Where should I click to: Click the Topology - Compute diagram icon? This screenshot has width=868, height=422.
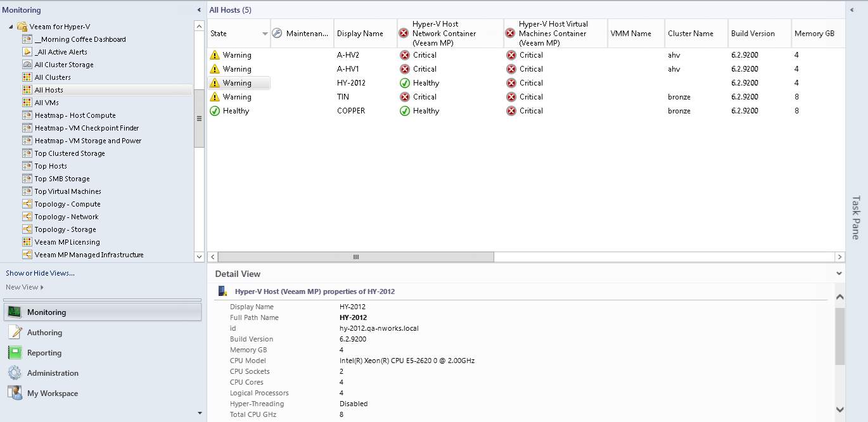(27, 204)
